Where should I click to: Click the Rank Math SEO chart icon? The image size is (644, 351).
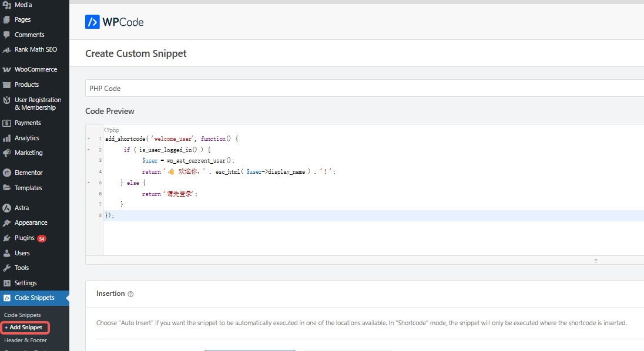click(x=7, y=50)
